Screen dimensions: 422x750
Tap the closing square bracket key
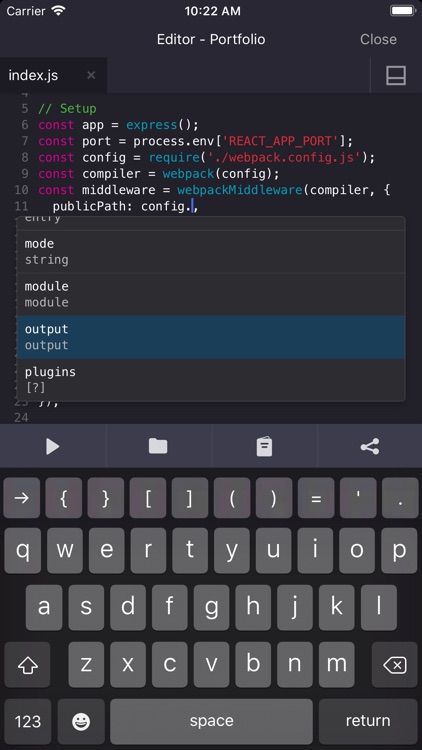tap(190, 498)
